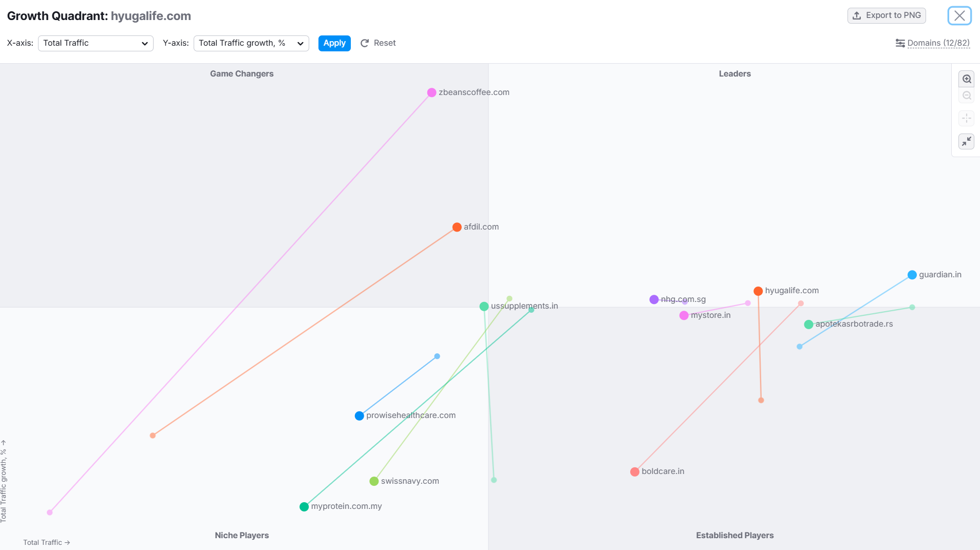The width and height of the screenshot is (980, 550).
Task: Click the guardian.in blue data point
Action: click(912, 275)
